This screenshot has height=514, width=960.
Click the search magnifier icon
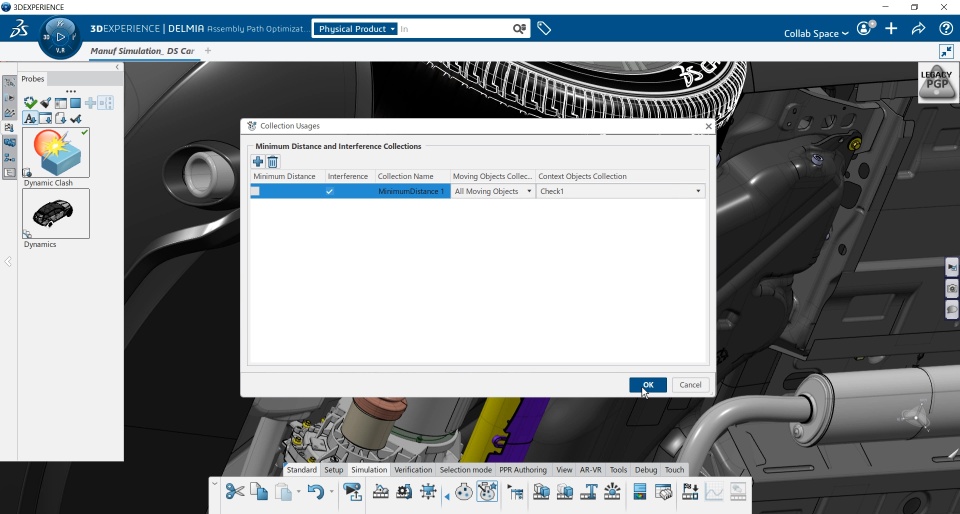(519, 29)
